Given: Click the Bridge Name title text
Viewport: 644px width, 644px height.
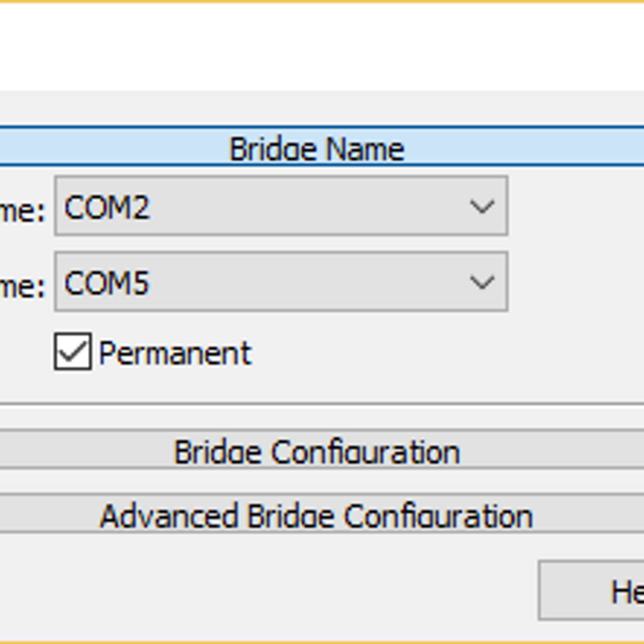Looking at the screenshot, I should 317,149.
